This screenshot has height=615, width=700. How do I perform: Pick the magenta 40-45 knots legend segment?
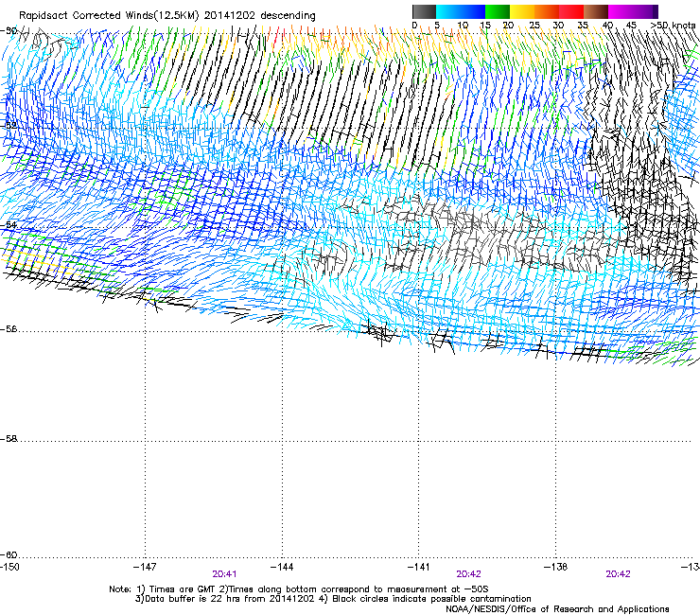(621, 11)
